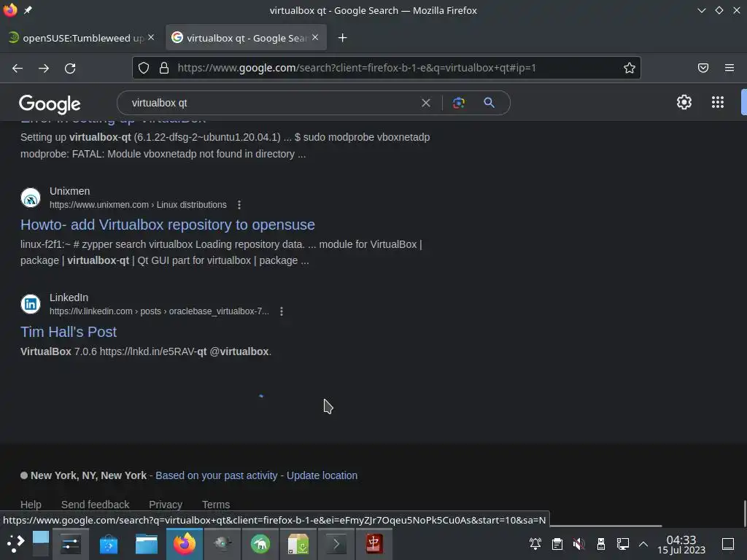Submit search with the magnifier icon
The image size is (747, 560).
pyautogui.click(x=489, y=103)
